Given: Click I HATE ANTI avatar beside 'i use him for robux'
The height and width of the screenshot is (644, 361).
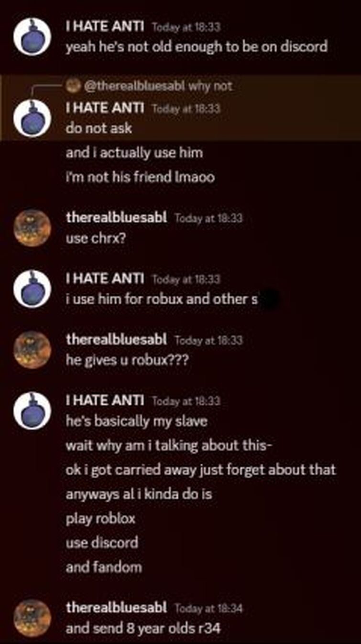Looking at the screenshot, I should [32, 289].
